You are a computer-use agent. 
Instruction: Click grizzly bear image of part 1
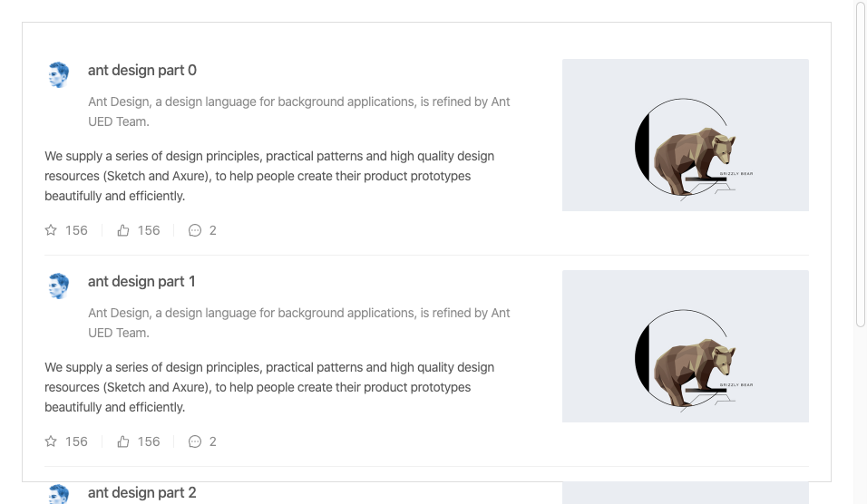(685, 346)
